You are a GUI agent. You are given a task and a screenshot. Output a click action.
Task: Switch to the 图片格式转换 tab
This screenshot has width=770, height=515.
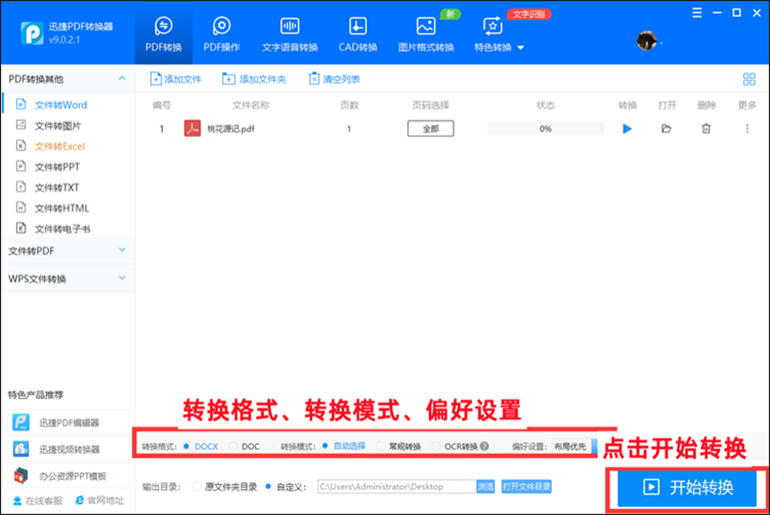[426, 34]
